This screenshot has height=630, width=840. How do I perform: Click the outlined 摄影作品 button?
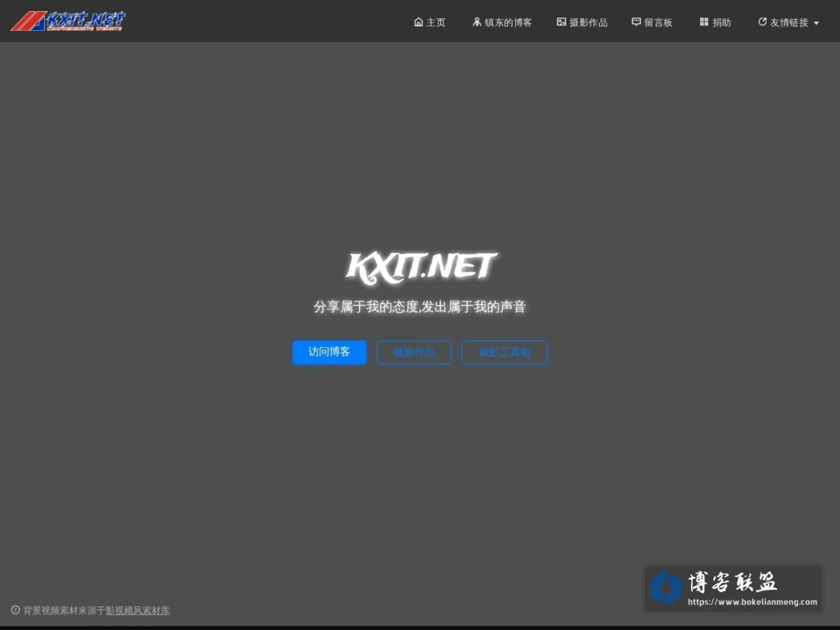[414, 352]
